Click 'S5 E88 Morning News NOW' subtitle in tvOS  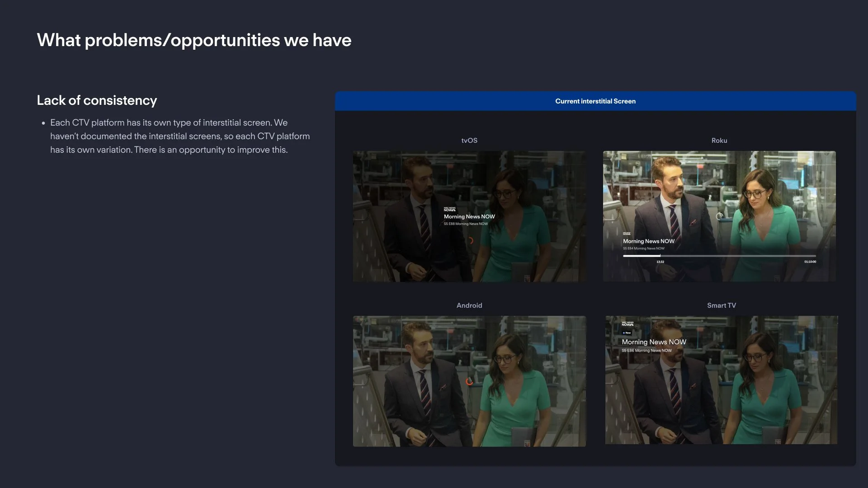click(x=466, y=224)
